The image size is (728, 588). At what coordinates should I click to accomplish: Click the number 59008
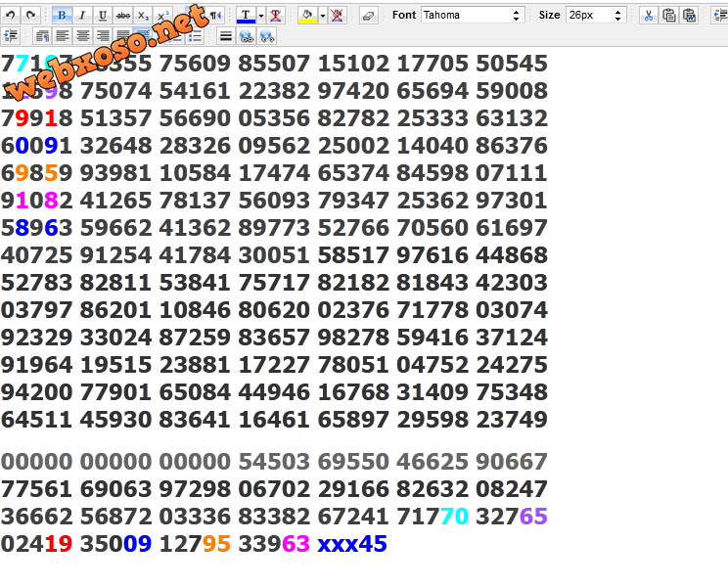(512, 91)
